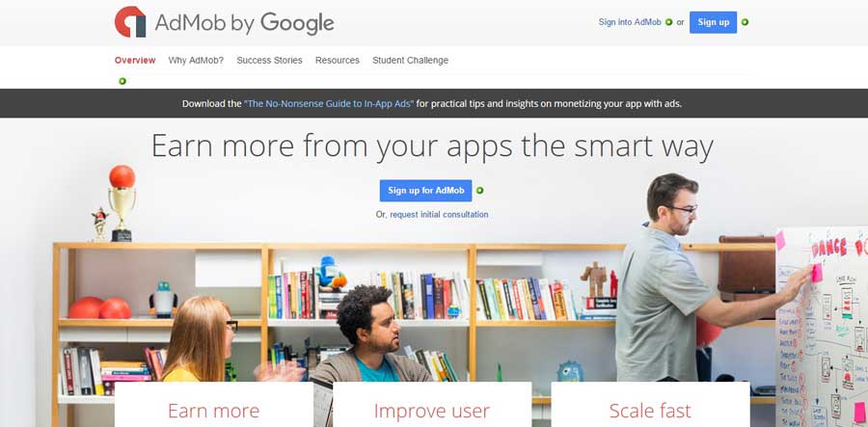Click green marker next to Sign up button
The height and width of the screenshot is (427, 868).
(745, 22)
